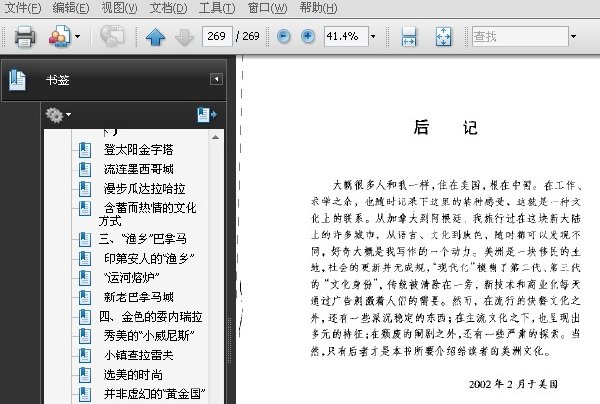Select bookmark “运河熔炉”
The width and height of the screenshot is (600, 404).
(131, 278)
